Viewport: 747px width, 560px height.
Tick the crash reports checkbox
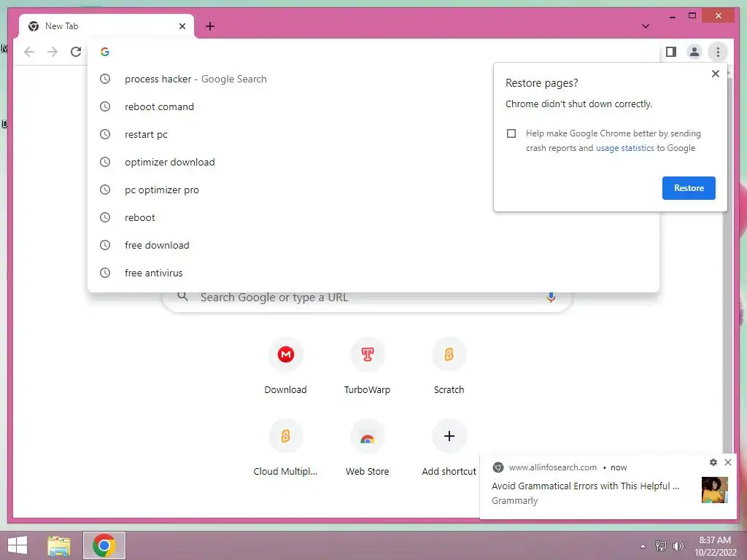click(x=511, y=133)
